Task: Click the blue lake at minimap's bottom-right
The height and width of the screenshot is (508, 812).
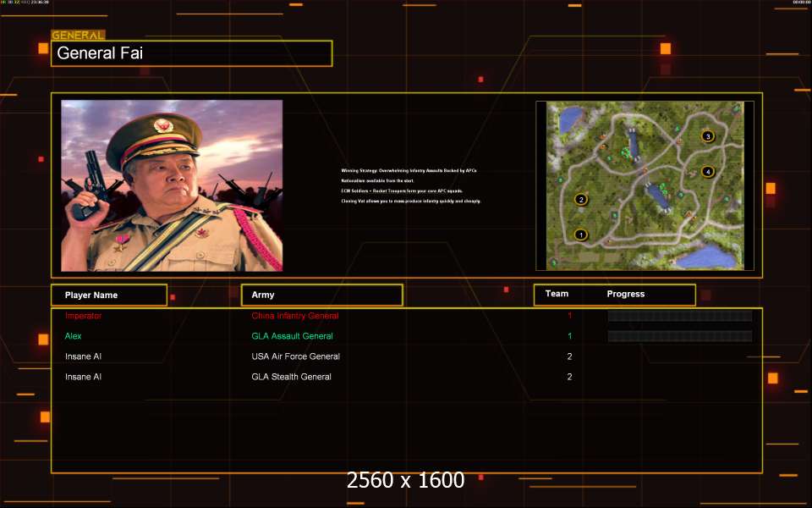Action: pos(707,257)
